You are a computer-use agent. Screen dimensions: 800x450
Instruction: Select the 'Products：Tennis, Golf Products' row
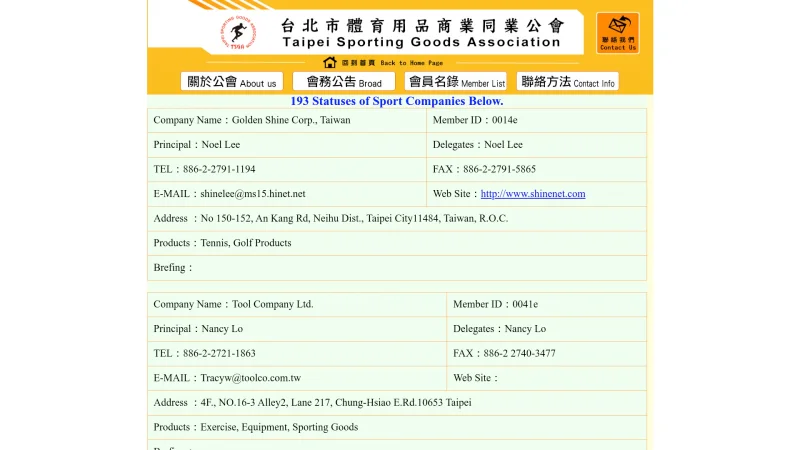397,243
